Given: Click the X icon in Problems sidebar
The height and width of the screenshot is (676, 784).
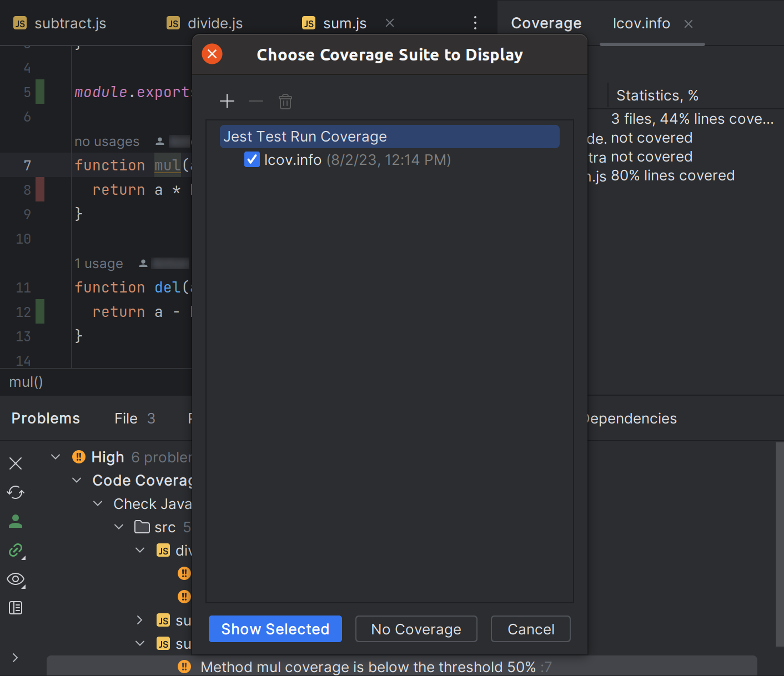Looking at the screenshot, I should click(16, 463).
